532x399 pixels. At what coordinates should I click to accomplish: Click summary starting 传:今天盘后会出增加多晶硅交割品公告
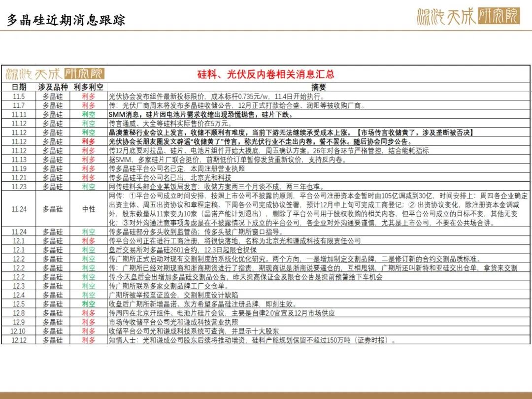246,277
